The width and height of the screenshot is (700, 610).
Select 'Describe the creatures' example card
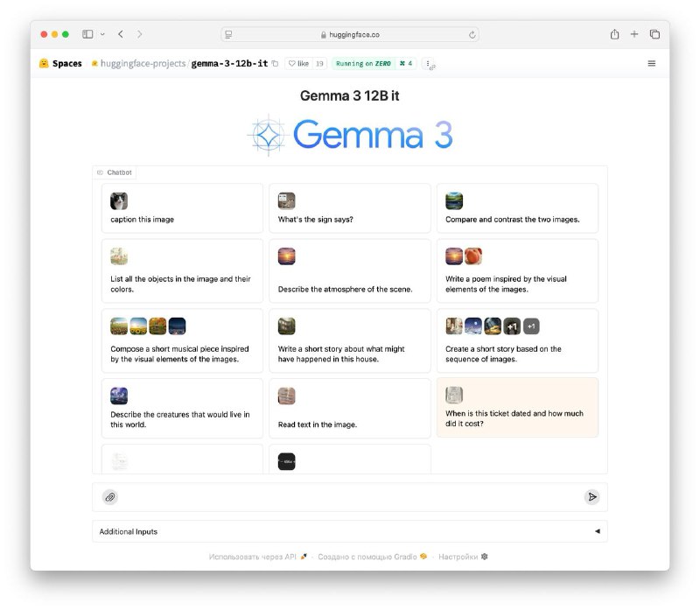182,408
